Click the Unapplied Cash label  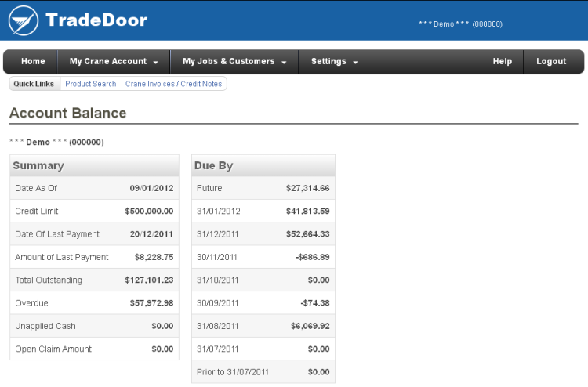click(45, 326)
